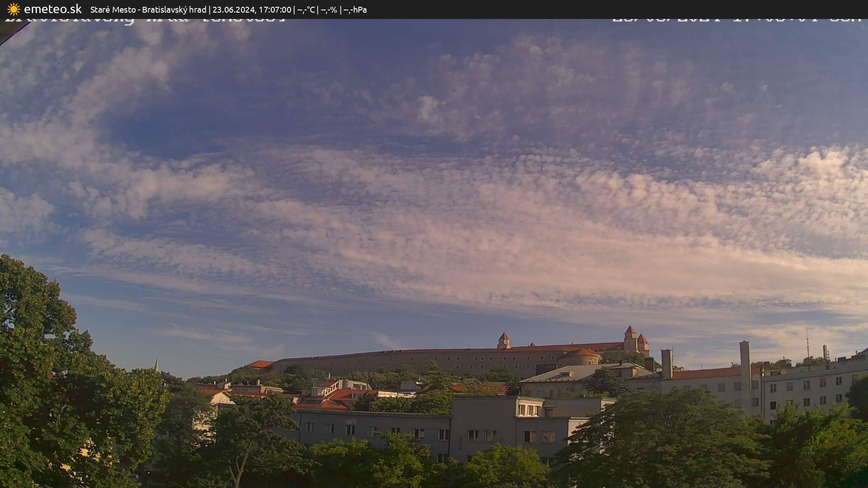Click the Bratislavský hrad station name
Viewport: 868px width, 488px height.
[174, 9]
